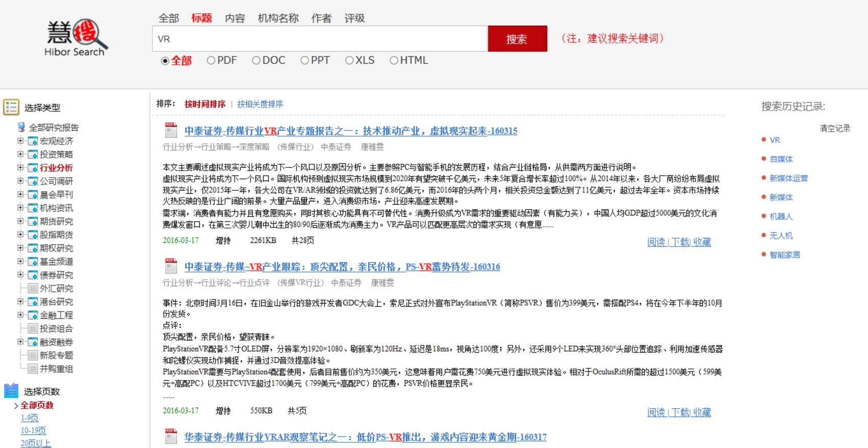This screenshot has width=868, height=448.
Task: Switch search scope to 内容 tab
Action: tap(235, 18)
